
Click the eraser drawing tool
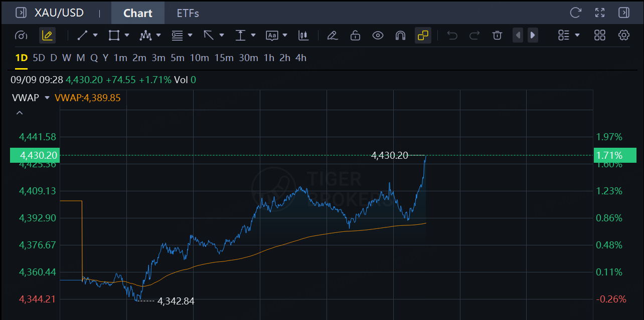(332, 35)
